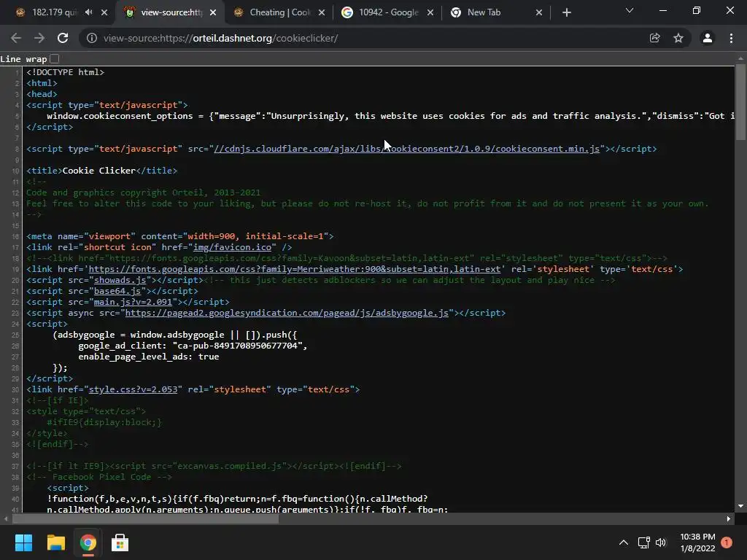This screenshot has width=747, height=560.
Task: Open File Explorer from the taskbar
Action: [x=55, y=542]
